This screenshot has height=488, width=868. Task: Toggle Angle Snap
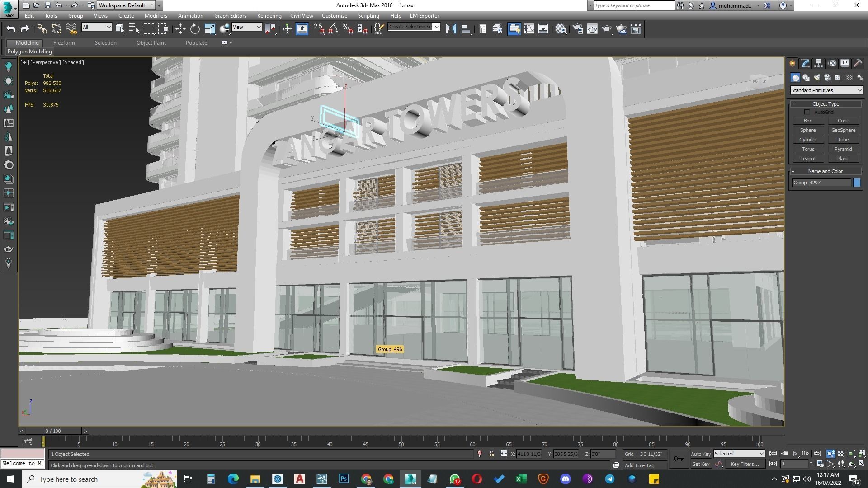333,29
